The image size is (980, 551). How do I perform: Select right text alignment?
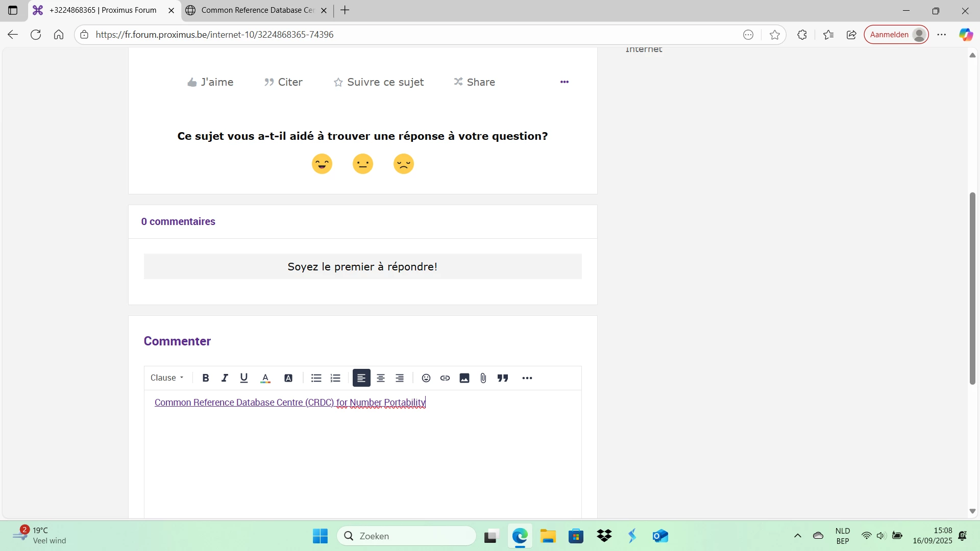coord(400,378)
